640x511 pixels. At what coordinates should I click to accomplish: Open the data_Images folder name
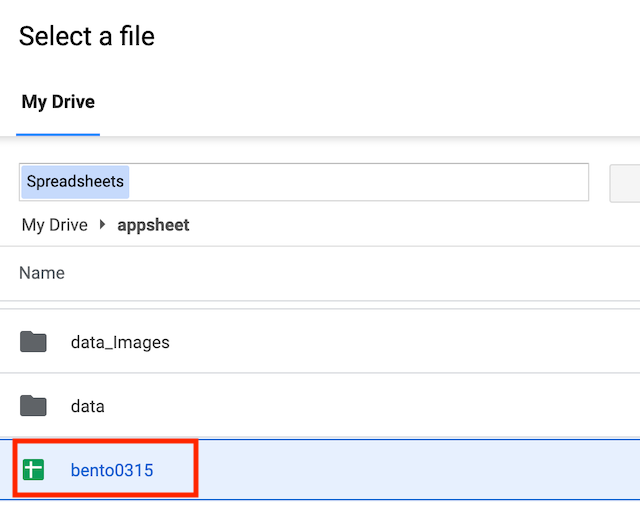[x=120, y=342]
